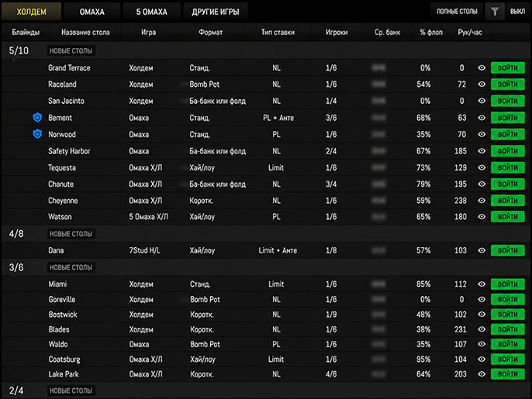Viewport: 532px width, 399px height.
Task: Click the eye icon in Norwood row
Action: coord(482,134)
